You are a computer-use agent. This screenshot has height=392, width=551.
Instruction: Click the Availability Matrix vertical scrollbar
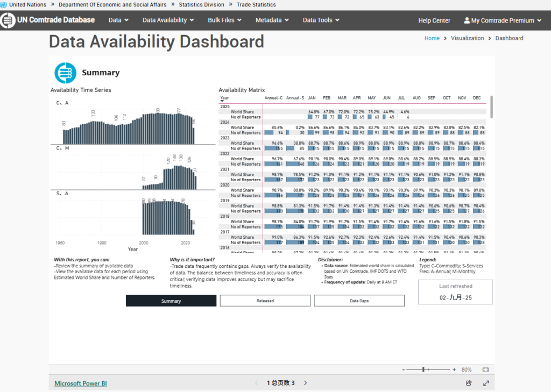(491, 102)
